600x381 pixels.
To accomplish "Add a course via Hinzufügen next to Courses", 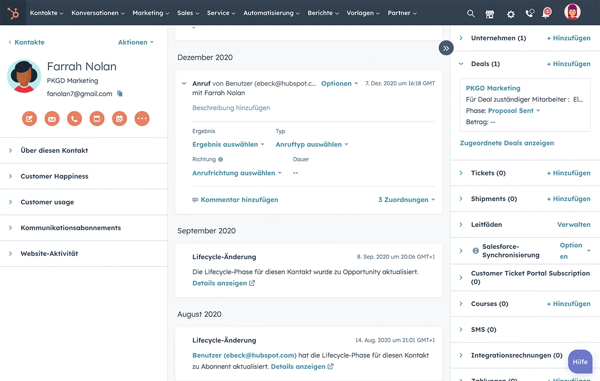I will click(568, 304).
